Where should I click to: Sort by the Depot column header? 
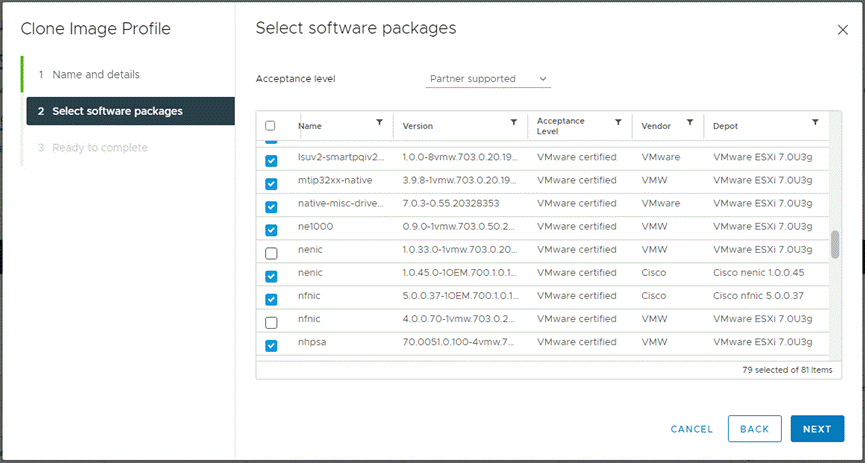(725, 126)
